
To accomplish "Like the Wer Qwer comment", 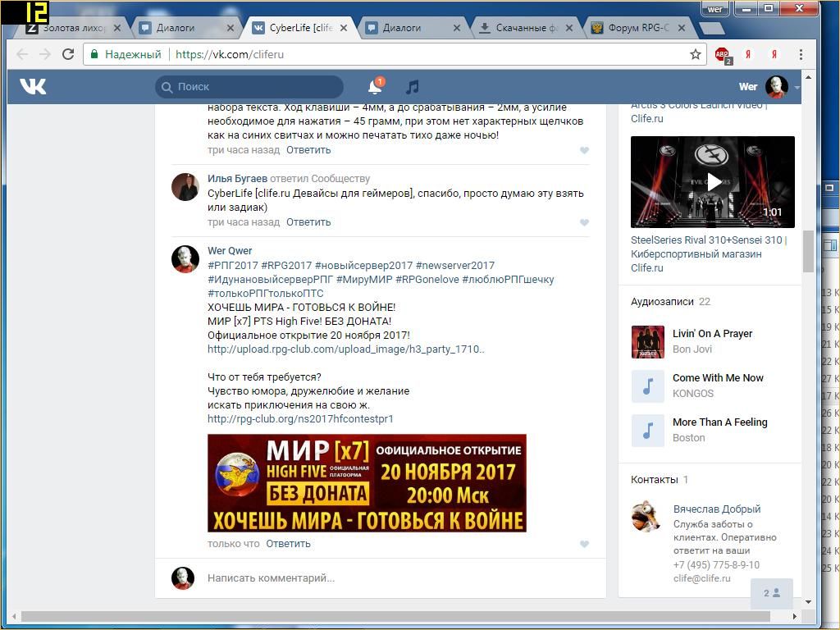I will 584,544.
